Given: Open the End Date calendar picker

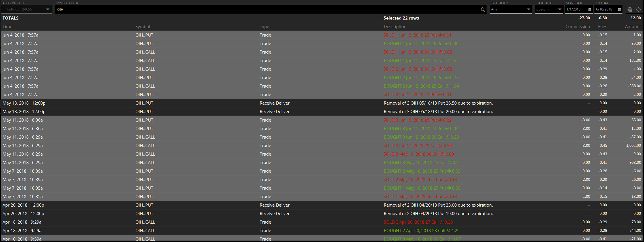Looking at the screenshot, I should [620, 9].
